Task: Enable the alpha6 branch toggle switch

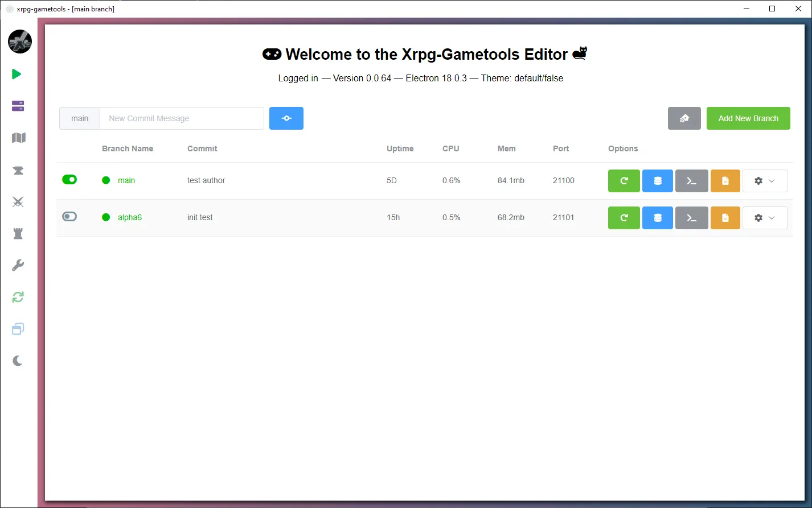Action: click(x=69, y=216)
